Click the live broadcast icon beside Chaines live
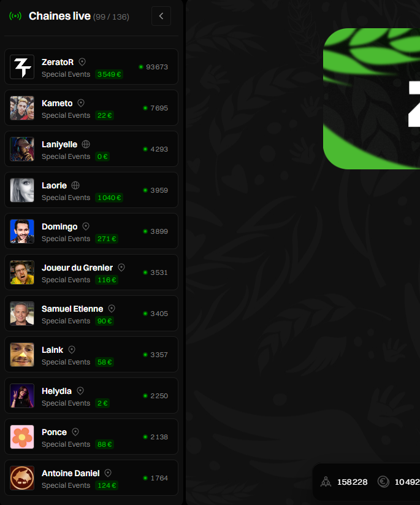Screen dimensions: 420x505 (15, 16)
